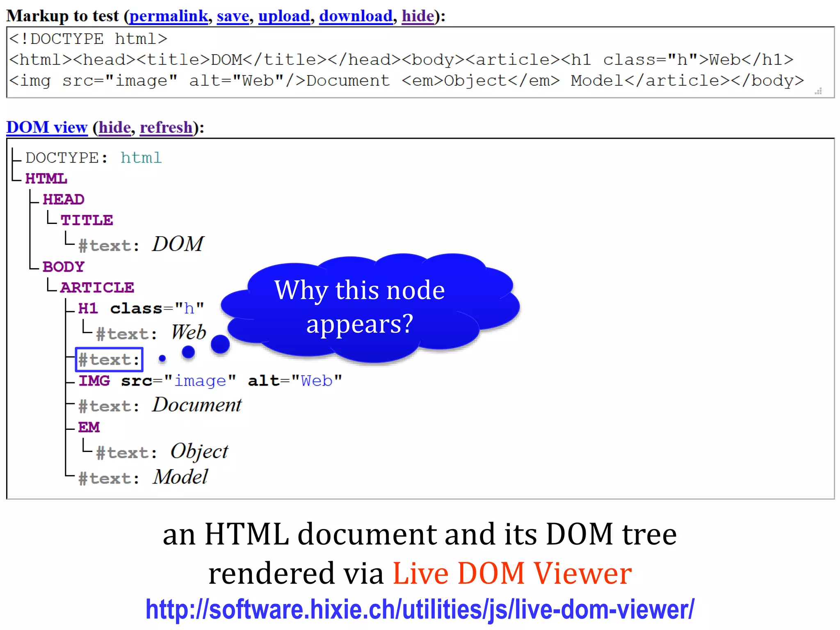This screenshot has height=630, width=840.
Task: Click the download link
Action: click(356, 16)
